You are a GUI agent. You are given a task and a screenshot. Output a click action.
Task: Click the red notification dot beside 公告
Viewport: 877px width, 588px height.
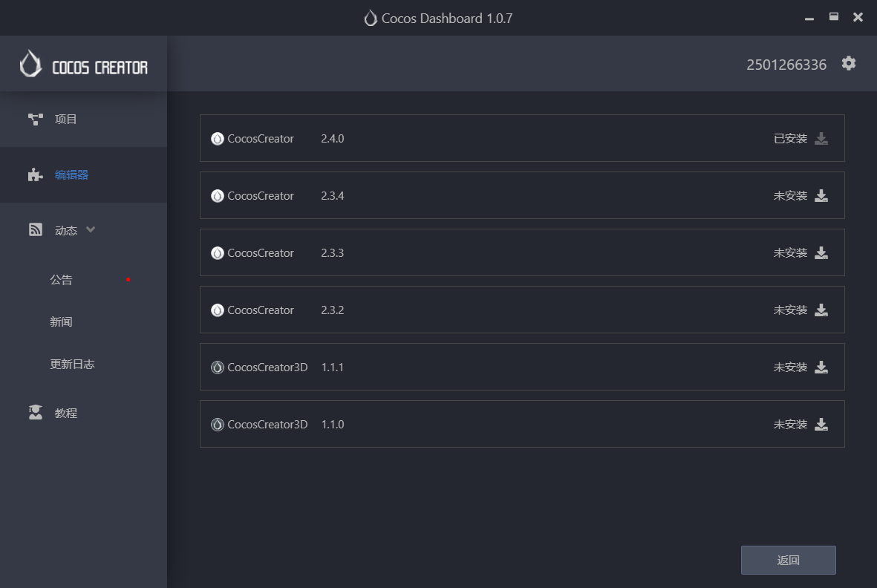pyautogui.click(x=128, y=279)
